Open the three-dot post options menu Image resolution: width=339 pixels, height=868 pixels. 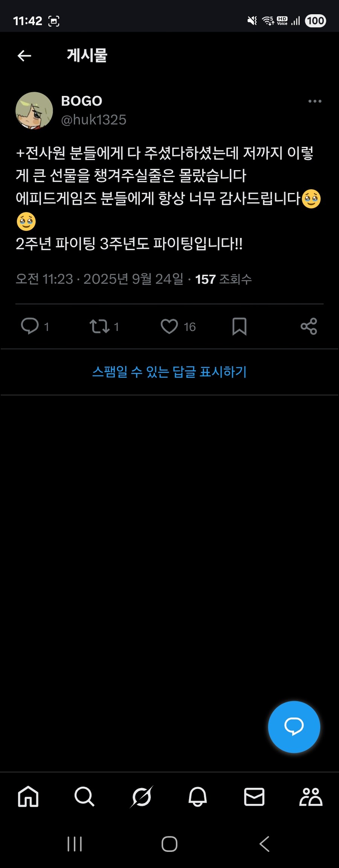point(315,101)
